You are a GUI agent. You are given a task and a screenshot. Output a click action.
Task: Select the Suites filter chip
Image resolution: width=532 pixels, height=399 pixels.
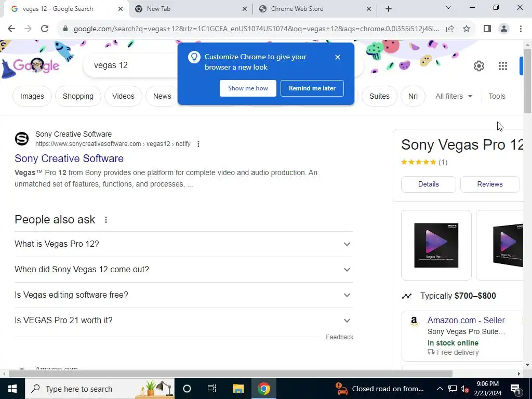pos(379,96)
